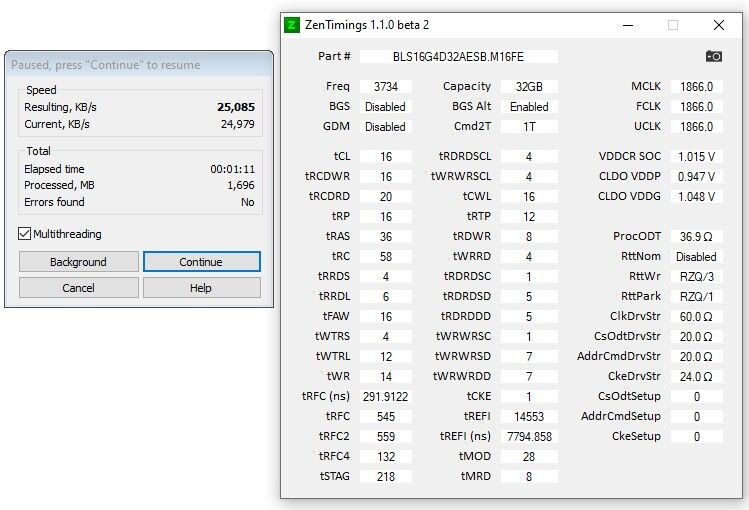Click the Background button
The height and width of the screenshot is (510, 749).
pos(79,262)
